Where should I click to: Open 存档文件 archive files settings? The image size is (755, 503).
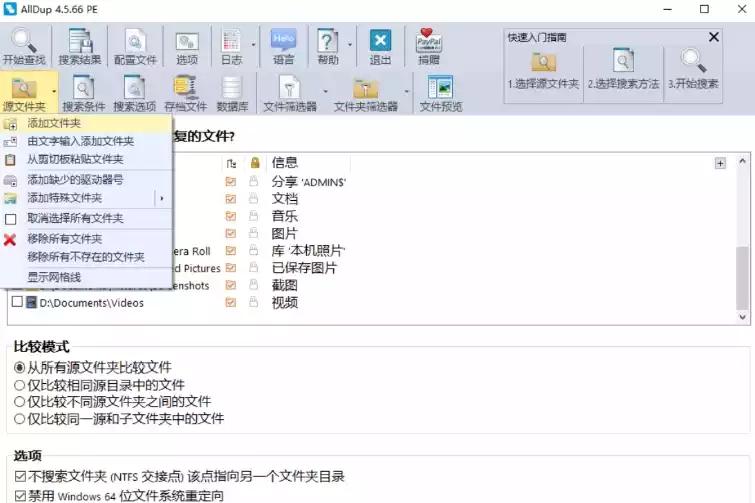click(185, 93)
